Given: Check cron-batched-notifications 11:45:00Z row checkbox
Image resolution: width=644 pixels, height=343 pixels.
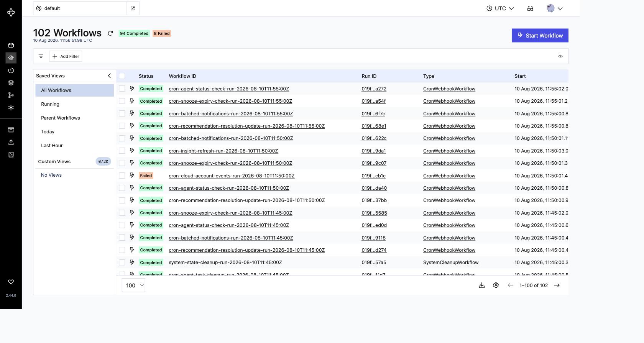Looking at the screenshot, I should 122,238.
